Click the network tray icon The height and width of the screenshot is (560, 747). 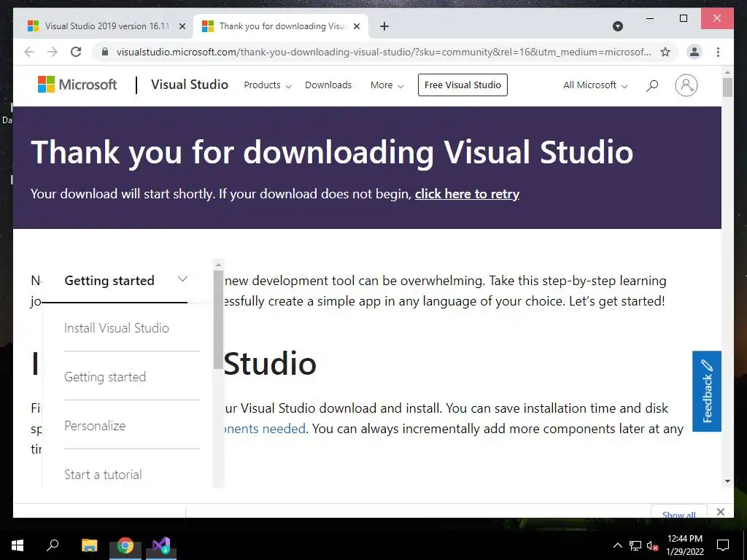[x=635, y=545]
